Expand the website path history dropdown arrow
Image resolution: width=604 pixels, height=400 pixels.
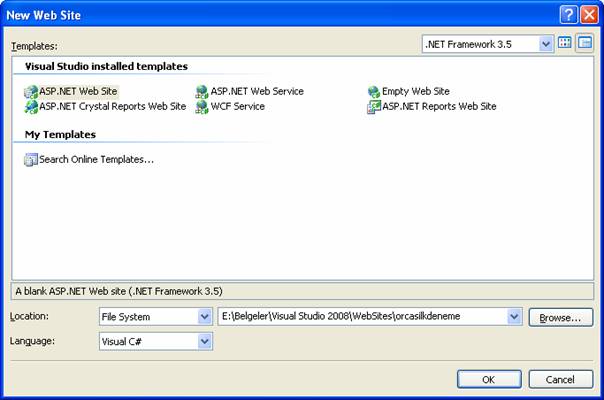tap(515, 317)
